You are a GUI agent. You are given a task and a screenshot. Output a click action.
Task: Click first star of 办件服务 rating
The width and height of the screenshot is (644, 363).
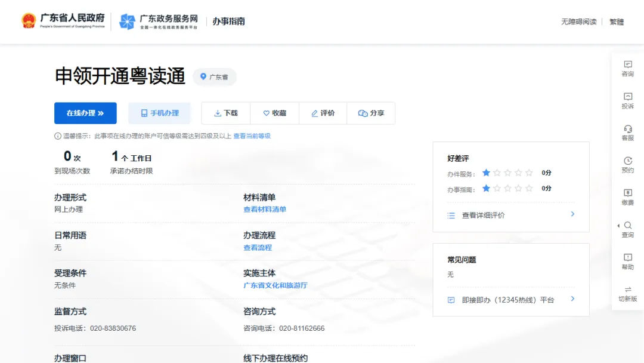[486, 173]
